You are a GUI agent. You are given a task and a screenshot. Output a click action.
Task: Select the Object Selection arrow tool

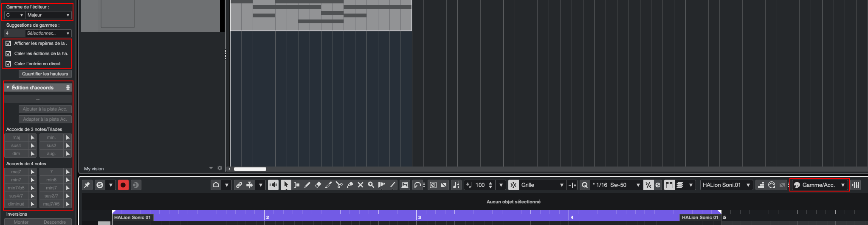point(286,185)
